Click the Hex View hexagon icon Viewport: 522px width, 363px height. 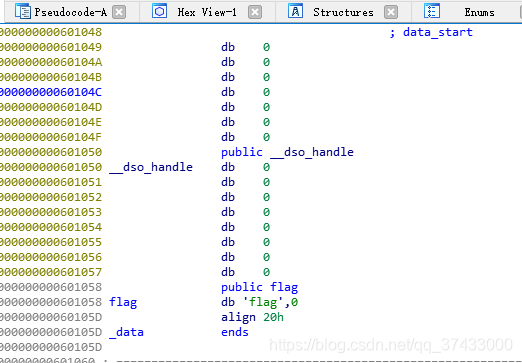point(159,11)
